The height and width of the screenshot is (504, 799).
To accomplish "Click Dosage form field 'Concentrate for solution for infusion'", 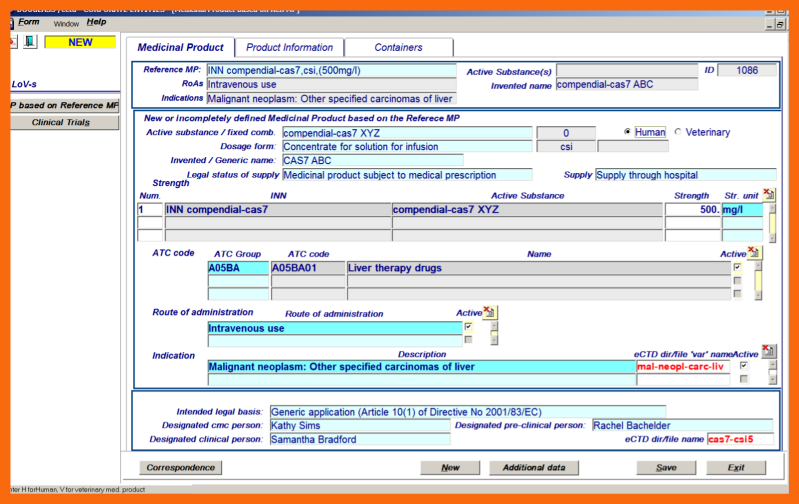I will (407, 147).
